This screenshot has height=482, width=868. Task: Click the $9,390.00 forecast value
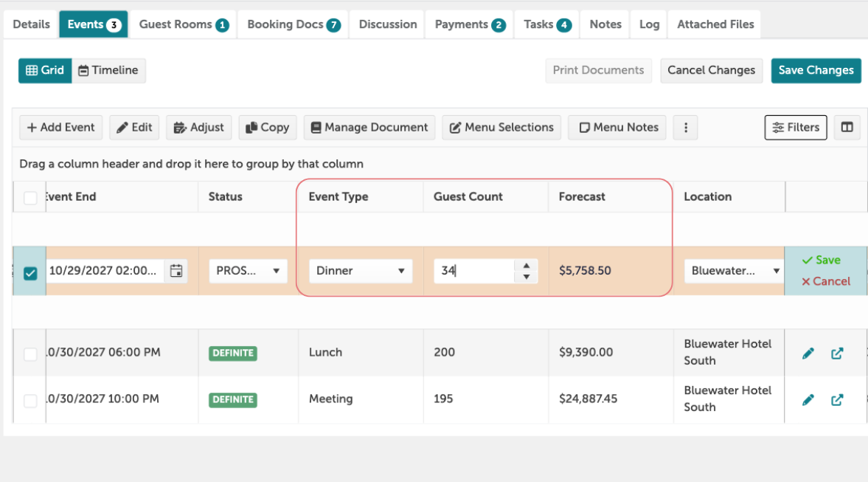[x=586, y=352]
